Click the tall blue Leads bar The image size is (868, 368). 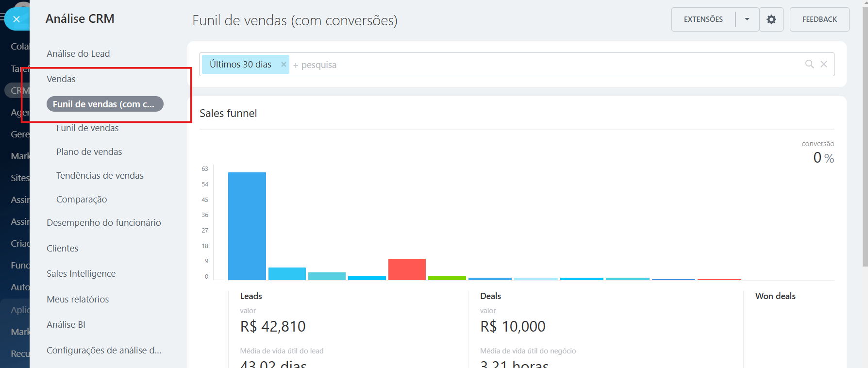click(x=247, y=226)
